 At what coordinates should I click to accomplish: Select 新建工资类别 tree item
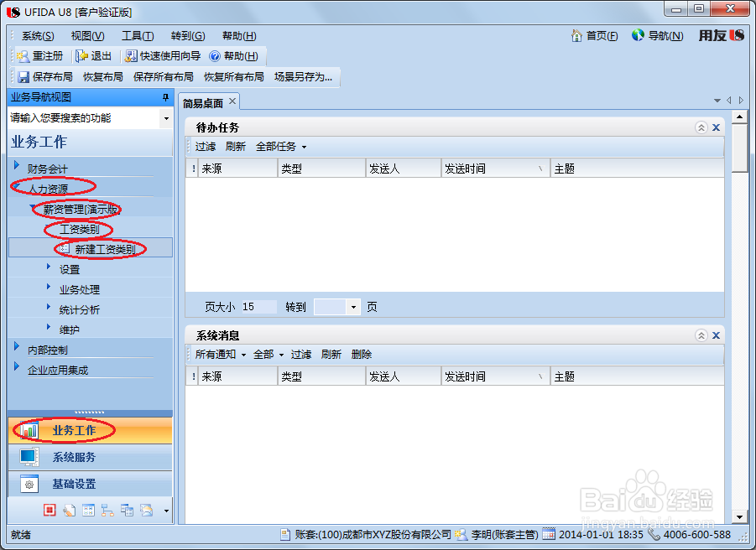pos(91,247)
